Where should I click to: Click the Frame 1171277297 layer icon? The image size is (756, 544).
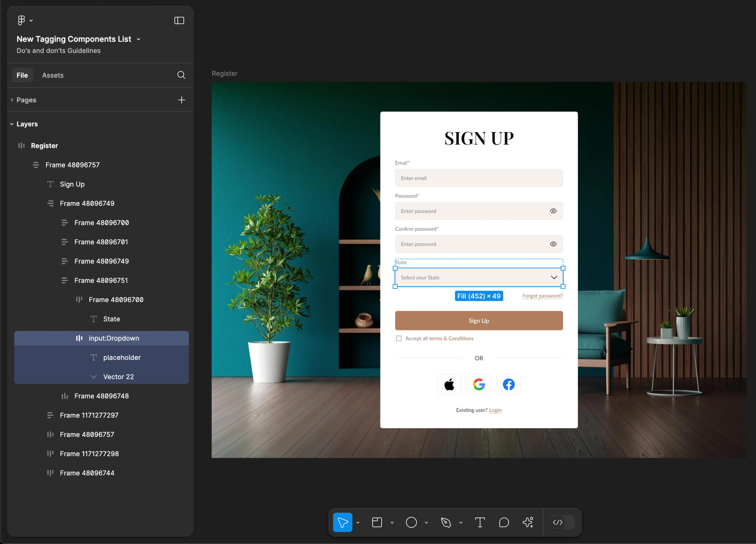coord(50,415)
